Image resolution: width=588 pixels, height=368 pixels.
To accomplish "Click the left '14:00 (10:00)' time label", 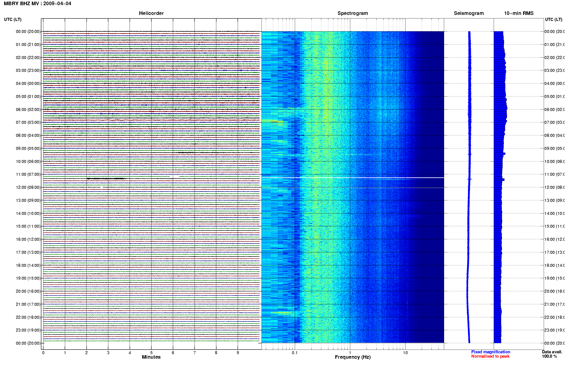I will [28, 213].
